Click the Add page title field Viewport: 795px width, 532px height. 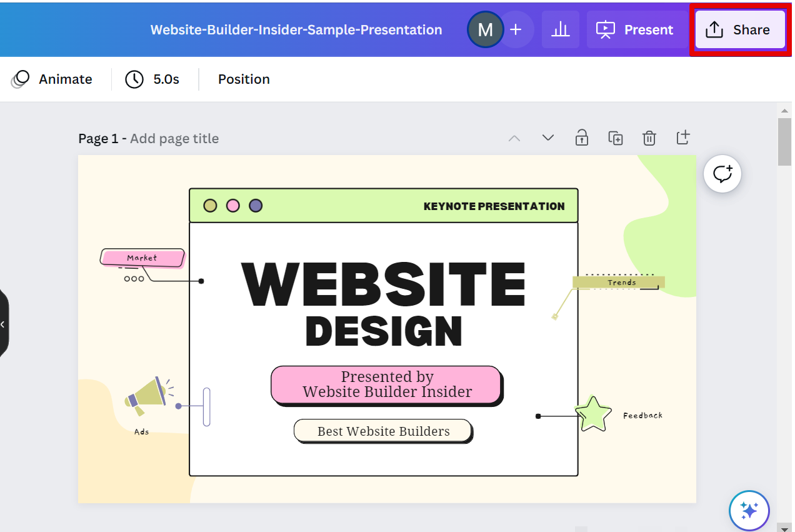(x=174, y=139)
